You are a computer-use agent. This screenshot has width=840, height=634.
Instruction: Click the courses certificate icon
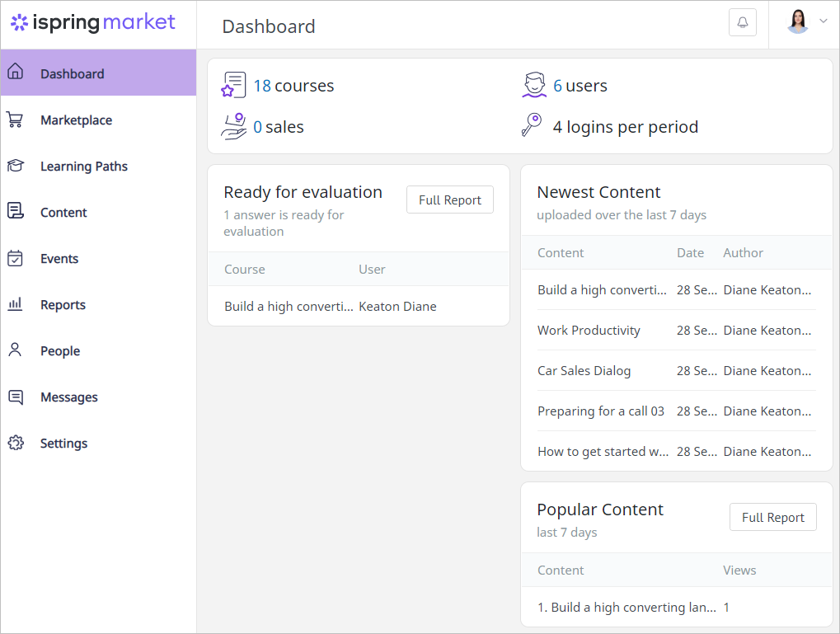(233, 85)
